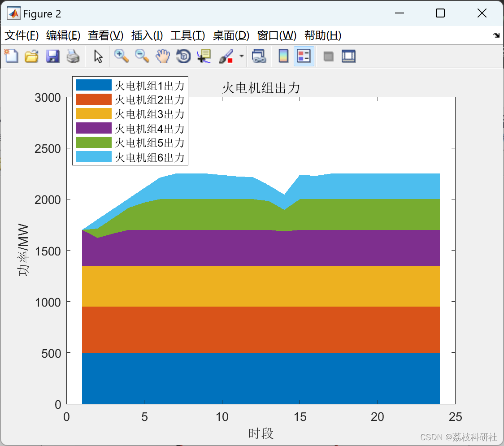Select the Pan hand tool
Image resolution: width=504 pixels, height=446 pixels.
(x=163, y=56)
